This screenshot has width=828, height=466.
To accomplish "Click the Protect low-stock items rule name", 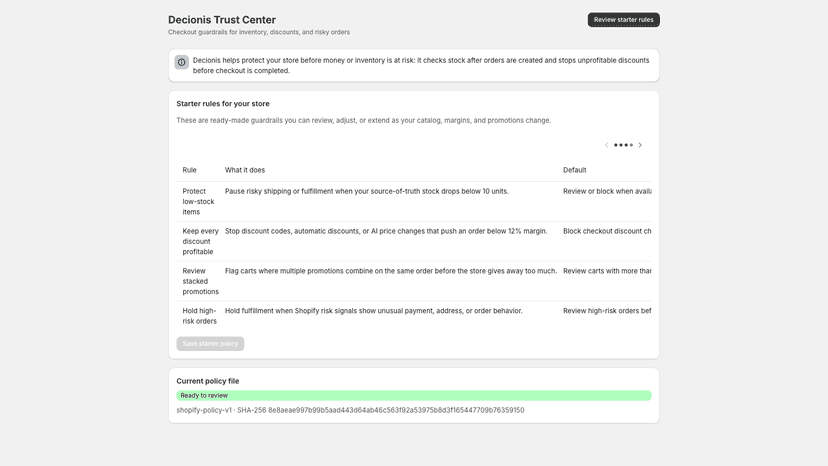I will pyautogui.click(x=198, y=201).
